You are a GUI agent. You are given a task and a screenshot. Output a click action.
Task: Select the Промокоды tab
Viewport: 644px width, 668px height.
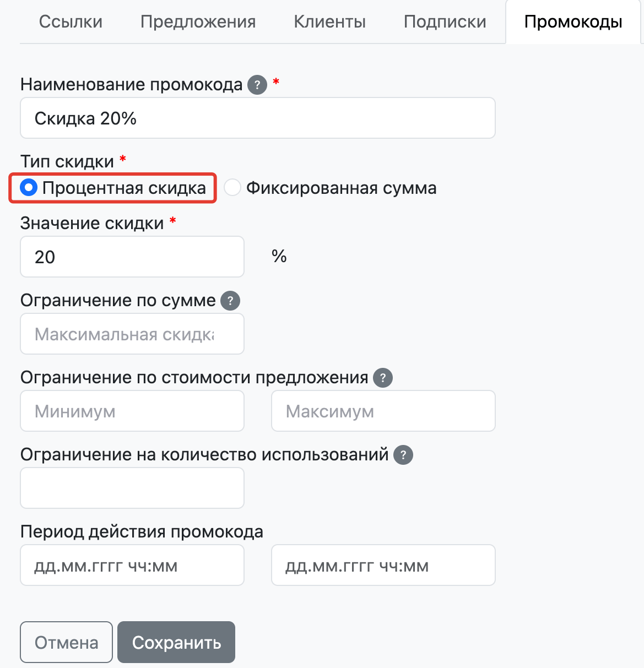[573, 22]
